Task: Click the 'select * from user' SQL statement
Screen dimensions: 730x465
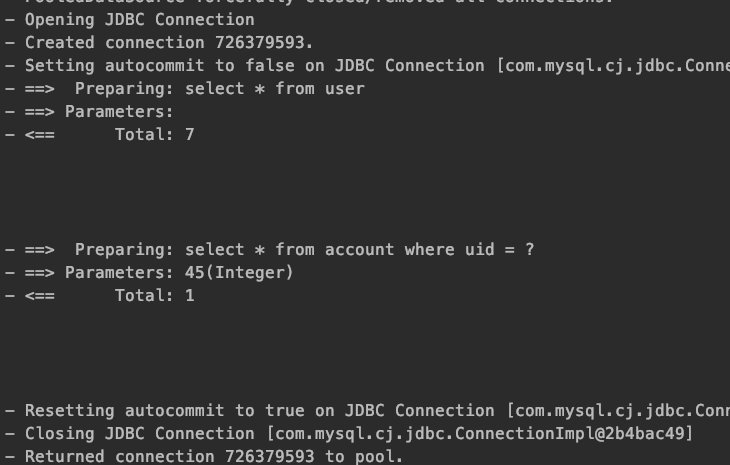Action: pos(275,88)
